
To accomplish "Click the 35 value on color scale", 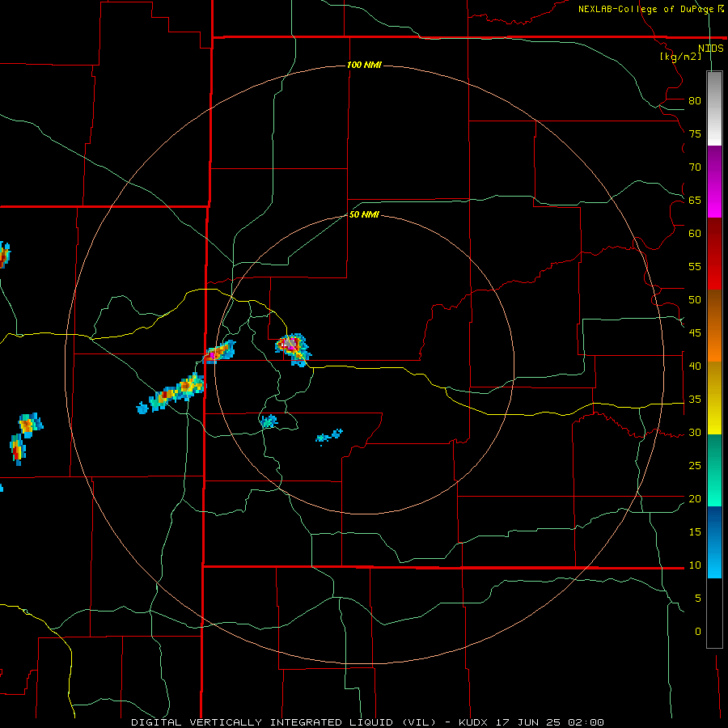I will pos(695,400).
